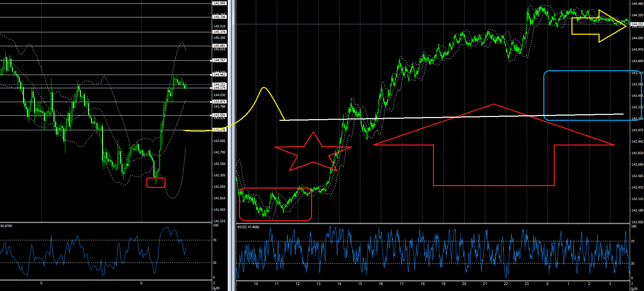
Task: Select the 143.591 price level label
Action: pos(219,115)
